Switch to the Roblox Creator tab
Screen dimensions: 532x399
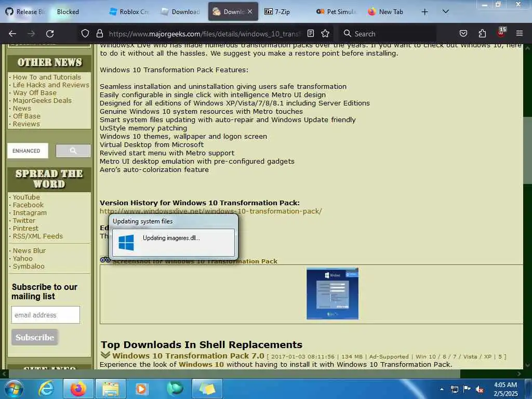coord(130,12)
